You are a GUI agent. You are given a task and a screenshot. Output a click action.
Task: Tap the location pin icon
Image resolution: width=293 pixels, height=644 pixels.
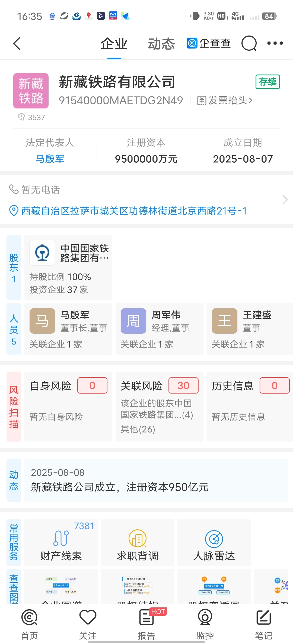tap(14, 211)
